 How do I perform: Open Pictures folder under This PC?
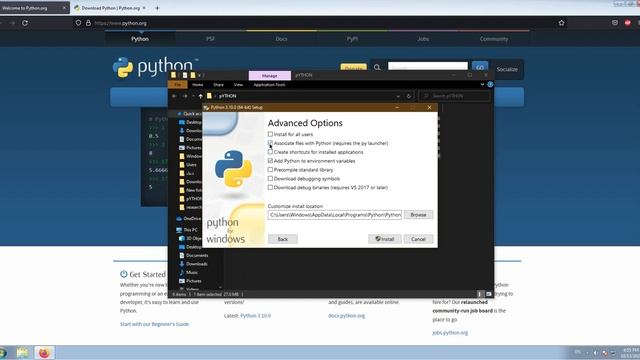pos(190,281)
